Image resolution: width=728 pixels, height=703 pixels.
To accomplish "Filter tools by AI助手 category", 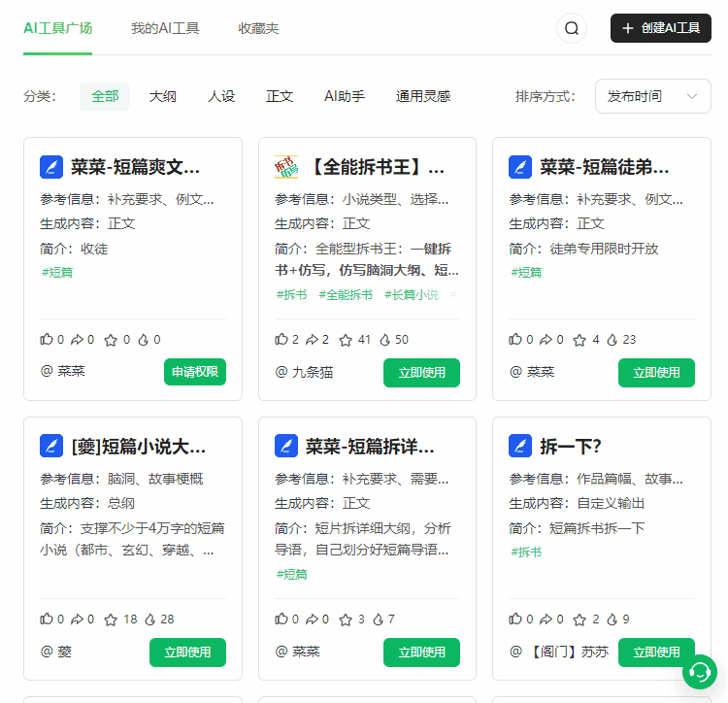I will [x=345, y=96].
